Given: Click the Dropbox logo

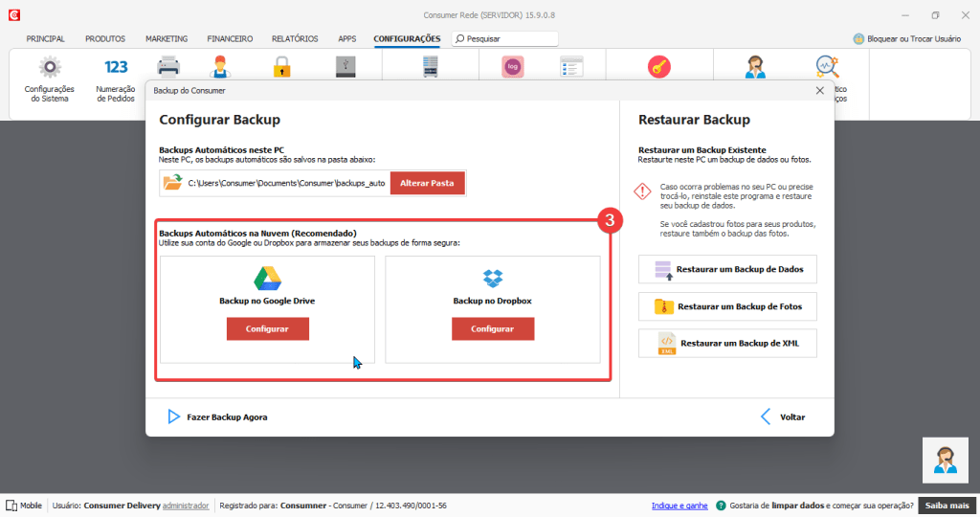Looking at the screenshot, I should click(493, 279).
